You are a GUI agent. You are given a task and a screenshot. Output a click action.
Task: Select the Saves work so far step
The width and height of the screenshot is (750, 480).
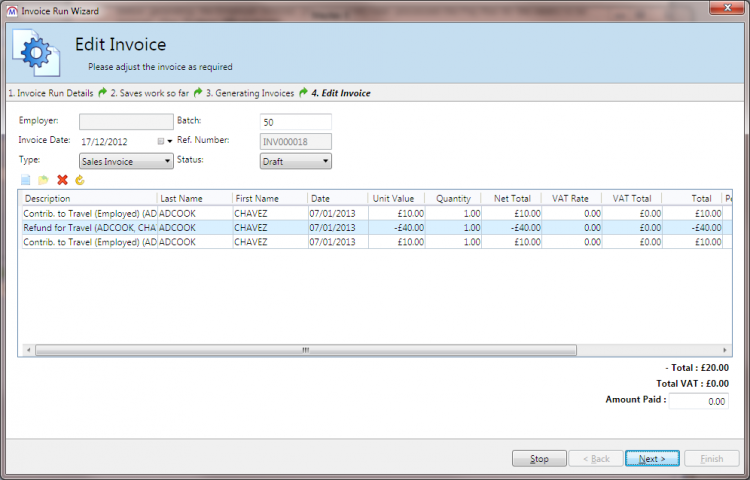pos(149,93)
